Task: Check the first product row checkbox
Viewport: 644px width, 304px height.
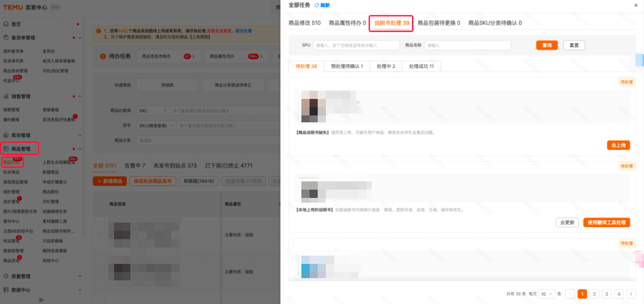Action: coord(99,234)
